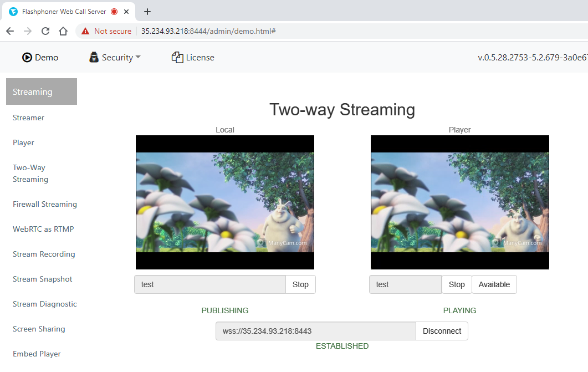Disconnect from the WebSocket server

click(x=442, y=331)
